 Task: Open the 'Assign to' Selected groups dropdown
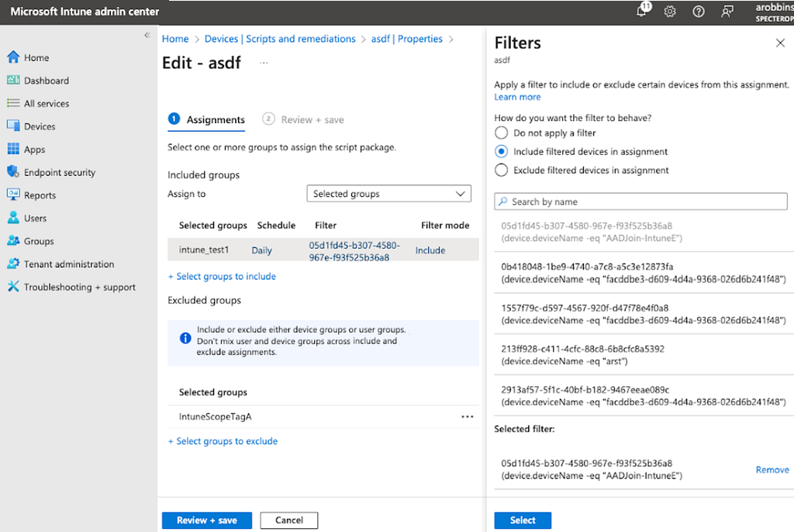coord(388,194)
